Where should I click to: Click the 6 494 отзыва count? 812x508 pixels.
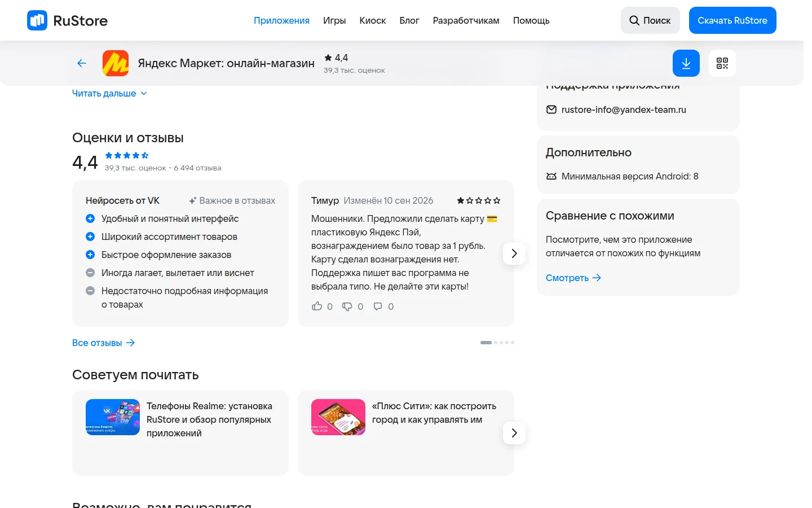[197, 168]
